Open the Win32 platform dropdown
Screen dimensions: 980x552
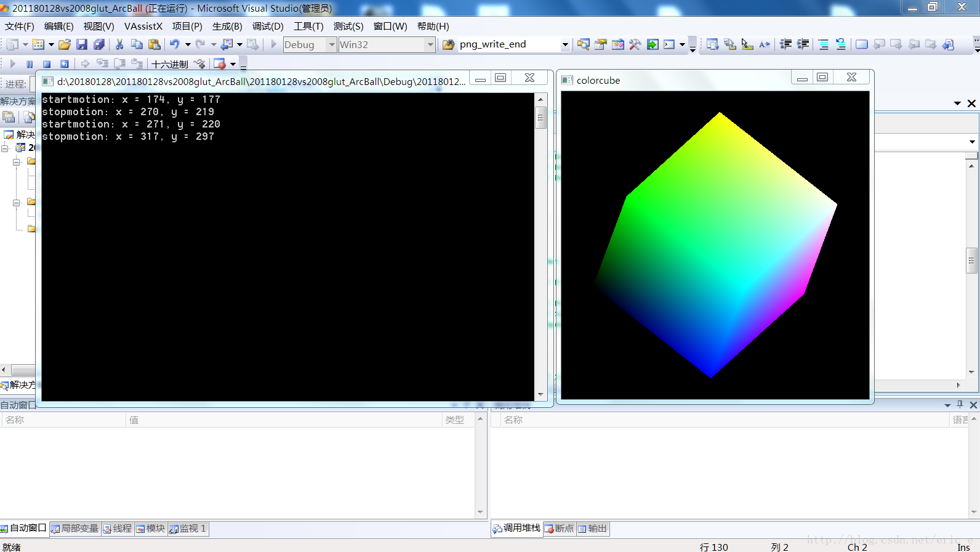pos(430,44)
